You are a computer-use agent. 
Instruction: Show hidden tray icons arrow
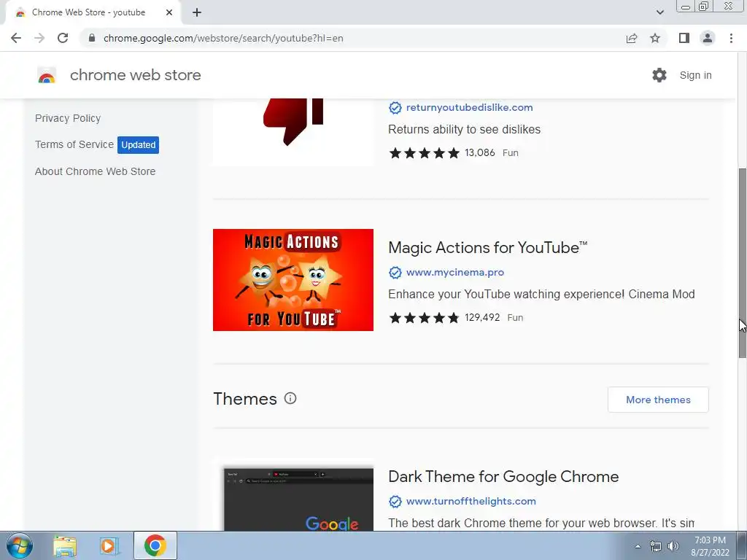tap(638, 546)
